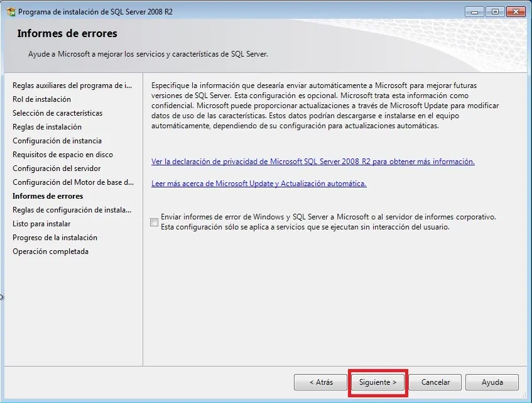Select the Configuración del servidor step
The width and height of the screenshot is (532, 403).
pos(57,168)
